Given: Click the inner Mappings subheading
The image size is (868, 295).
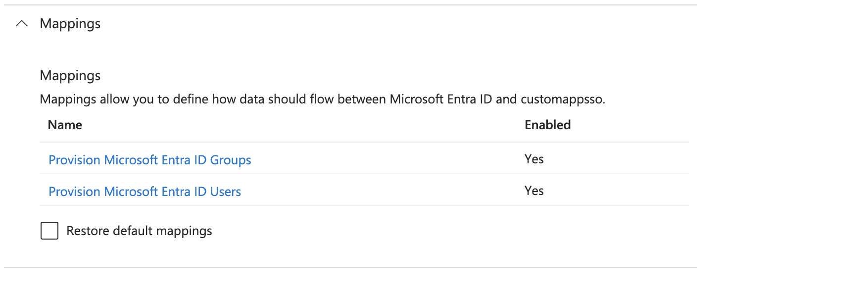Looking at the screenshot, I should click(70, 76).
